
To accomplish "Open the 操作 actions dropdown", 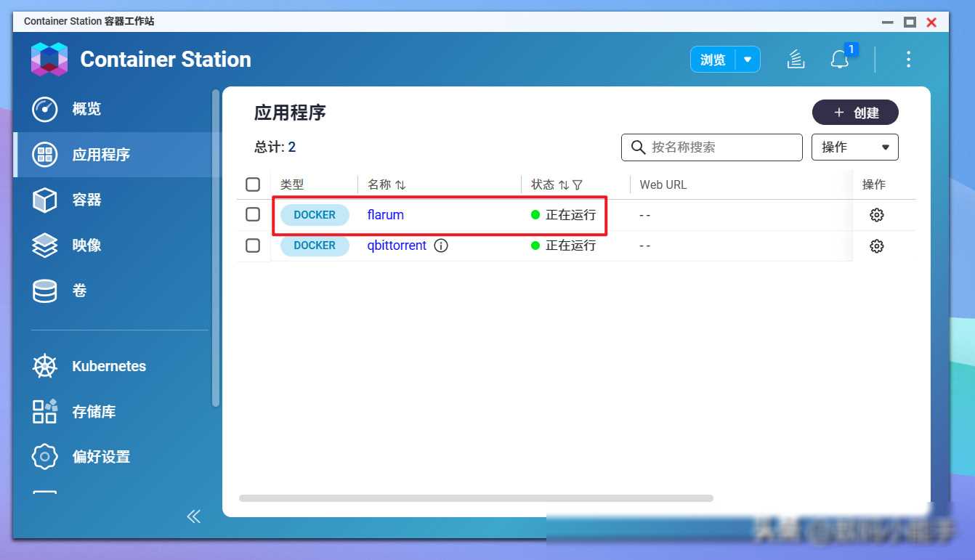I will 855,147.
